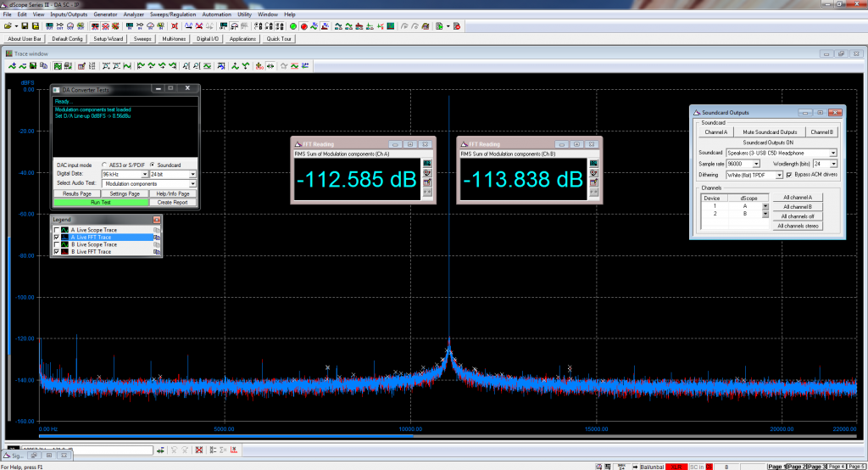The height and width of the screenshot is (470, 868).
Task: Click the Quick Tour button
Action: [278, 39]
